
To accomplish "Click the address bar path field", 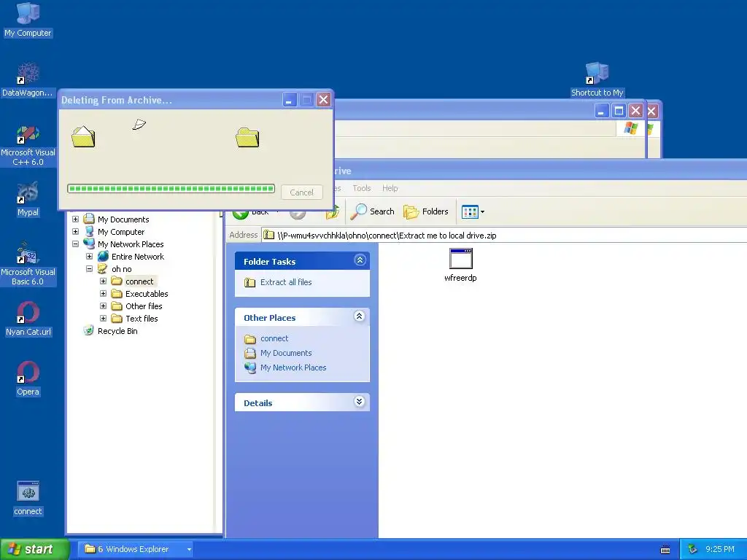I will click(504, 236).
